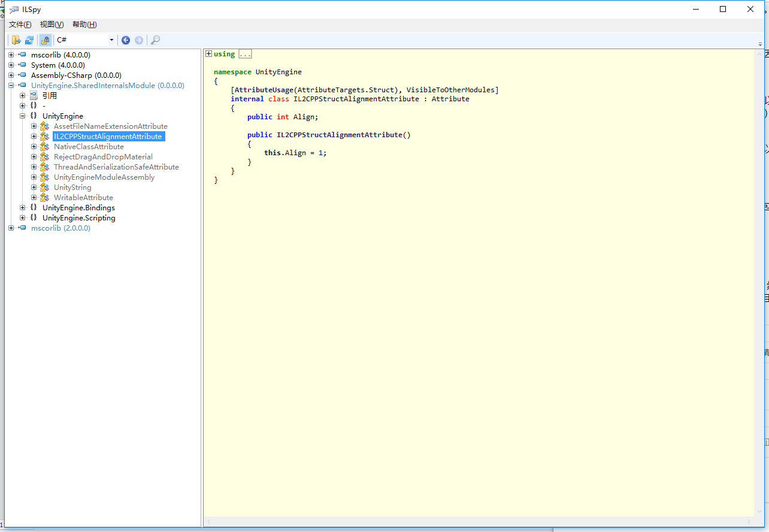Viewport: 769px width, 532px height.
Task: Click Assembly-CSharp assembly icon
Action: [22, 75]
